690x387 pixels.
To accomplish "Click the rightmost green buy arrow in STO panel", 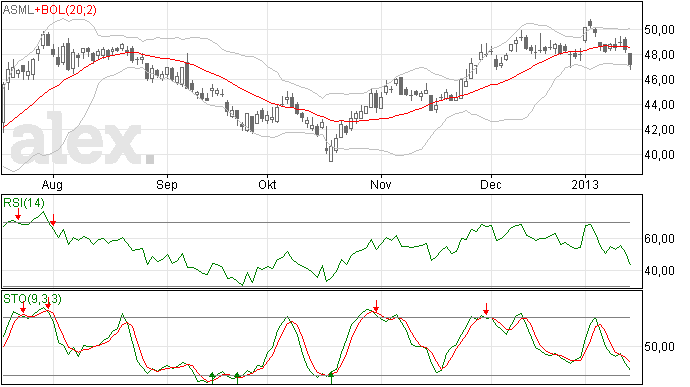I will point(331,378).
